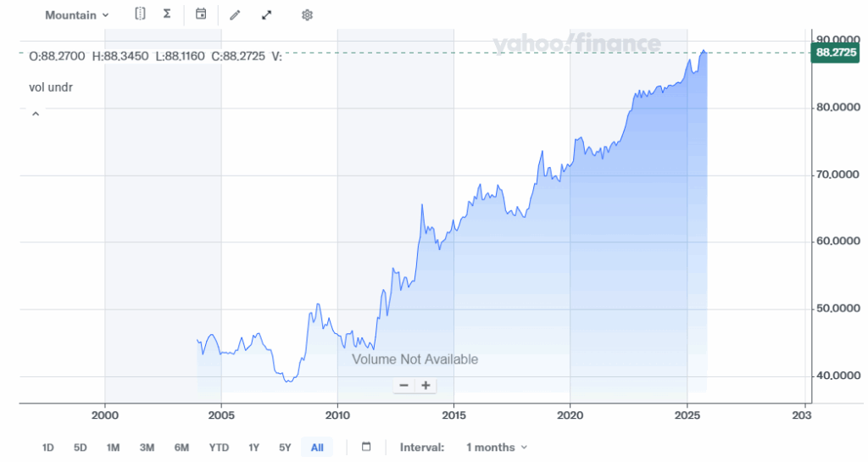This screenshot has width=868, height=462.
Task: Switch to the 5Y range
Action: click(x=285, y=448)
